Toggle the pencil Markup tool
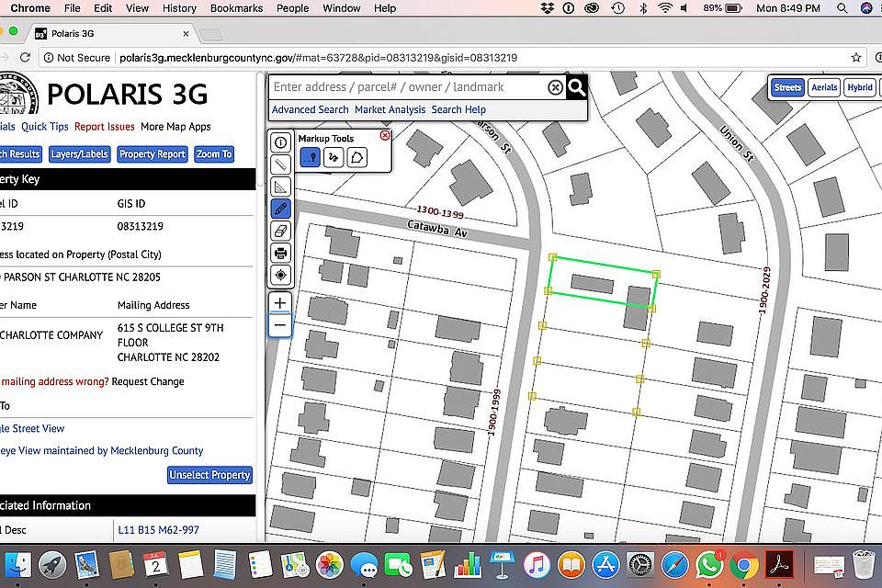This screenshot has width=882, height=588. coord(280,209)
